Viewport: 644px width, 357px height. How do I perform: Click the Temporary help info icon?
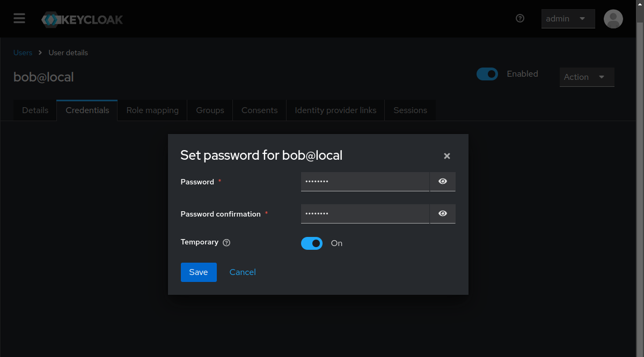coord(226,243)
